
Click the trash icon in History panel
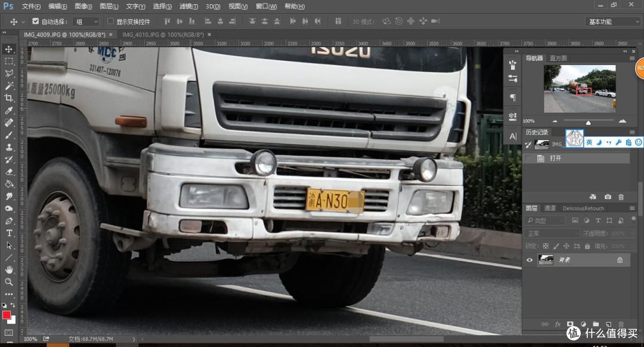[x=621, y=197]
